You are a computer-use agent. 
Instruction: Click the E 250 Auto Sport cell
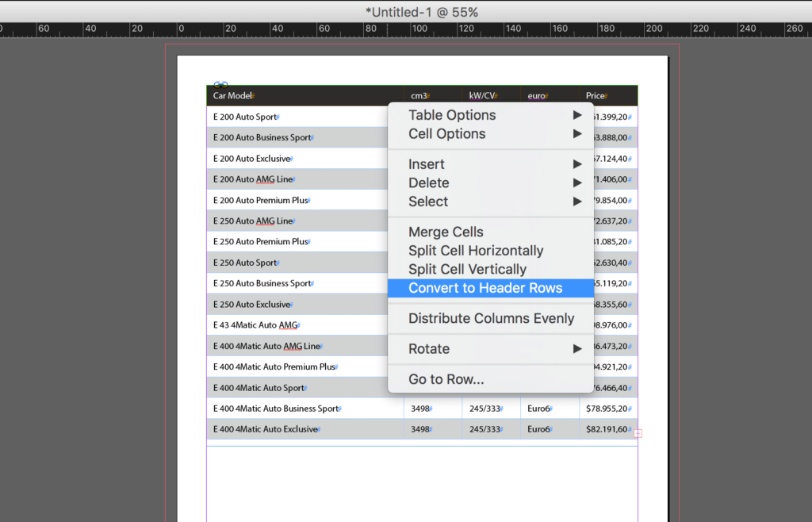[x=297, y=263]
